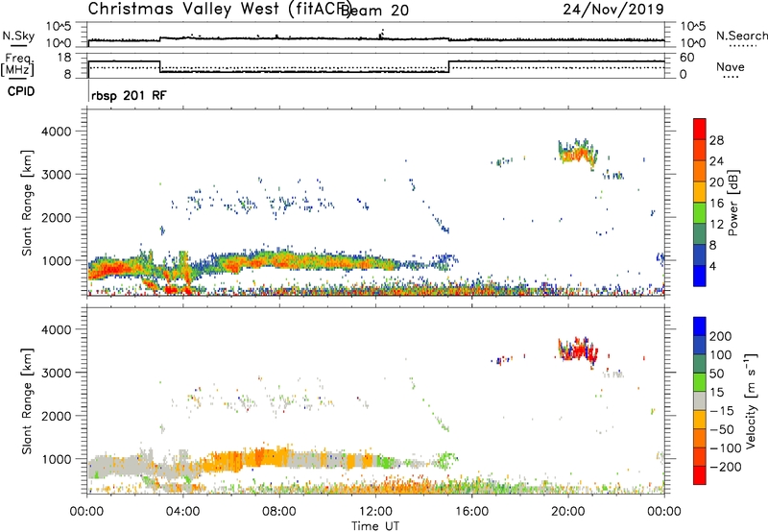Click the '60' Nave axis tick label
Image resolution: width=768 pixels, height=532 pixels.
(x=687, y=58)
